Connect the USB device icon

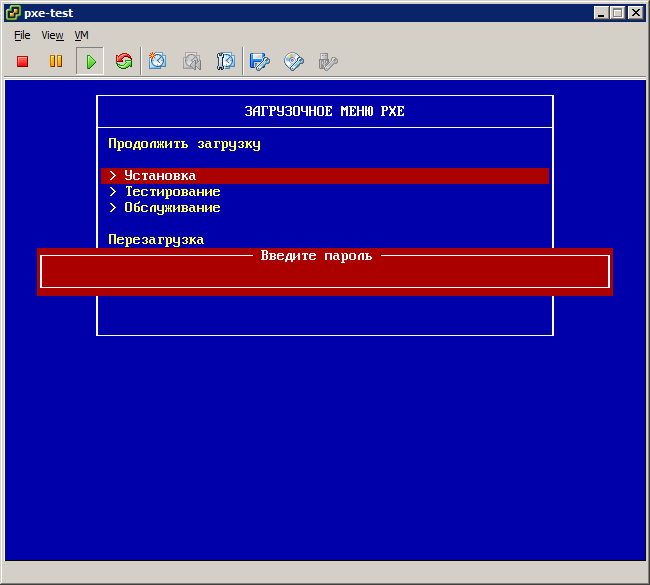point(328,61)
